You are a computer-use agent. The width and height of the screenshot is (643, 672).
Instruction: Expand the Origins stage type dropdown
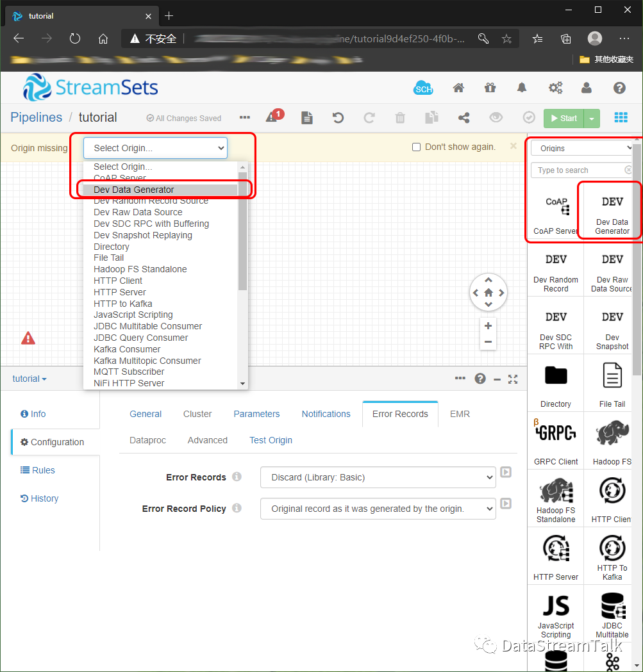pos(583,148)
